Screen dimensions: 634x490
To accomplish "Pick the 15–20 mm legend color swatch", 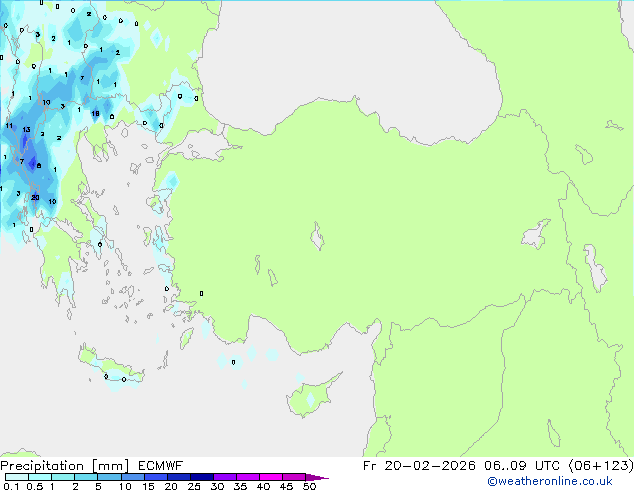I will [x=155, y=477].
